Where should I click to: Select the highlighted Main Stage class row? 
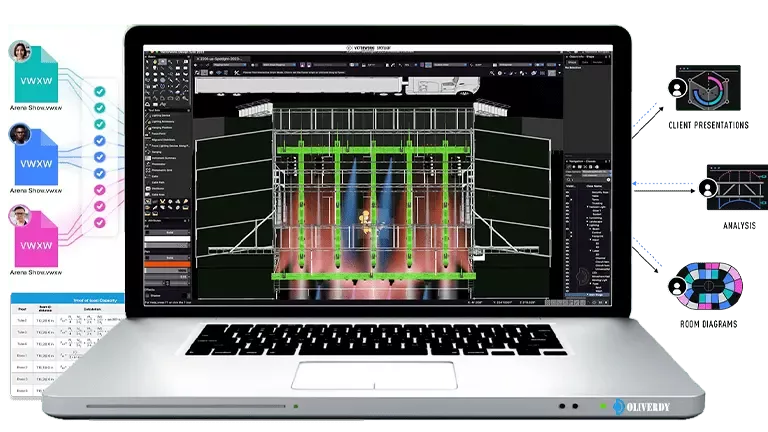tap(587, 295)
